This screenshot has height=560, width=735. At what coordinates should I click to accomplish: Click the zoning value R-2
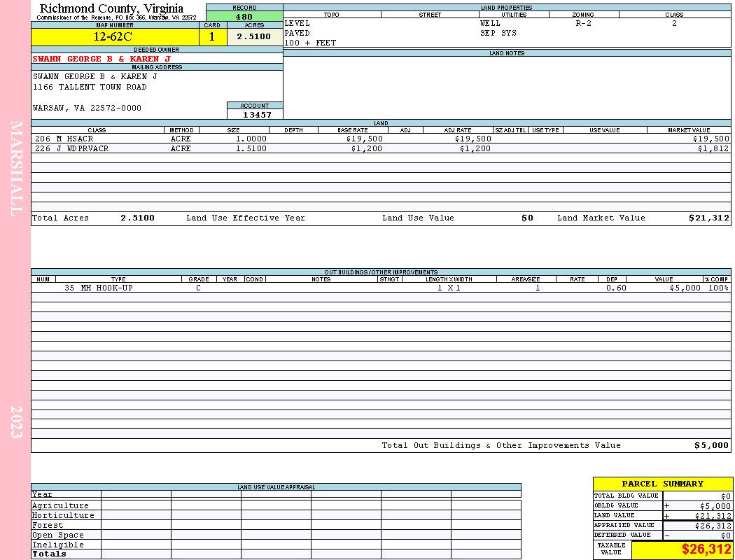click(x=584, y=23)
